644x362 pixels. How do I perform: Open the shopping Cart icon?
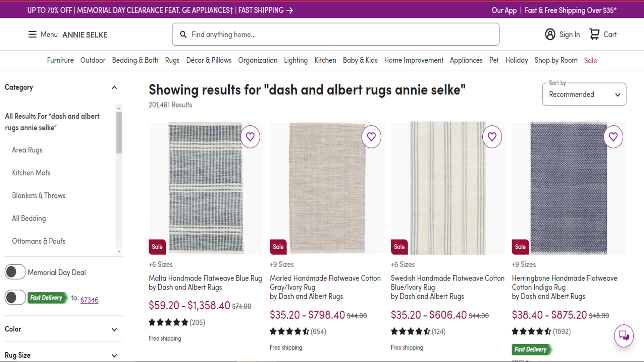click(x=594, y=35)
